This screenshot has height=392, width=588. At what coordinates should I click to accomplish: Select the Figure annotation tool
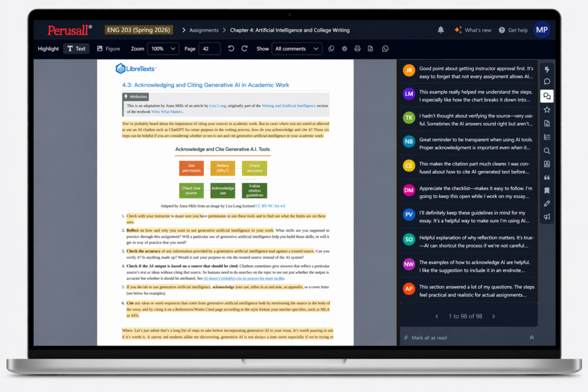(108, 49)
